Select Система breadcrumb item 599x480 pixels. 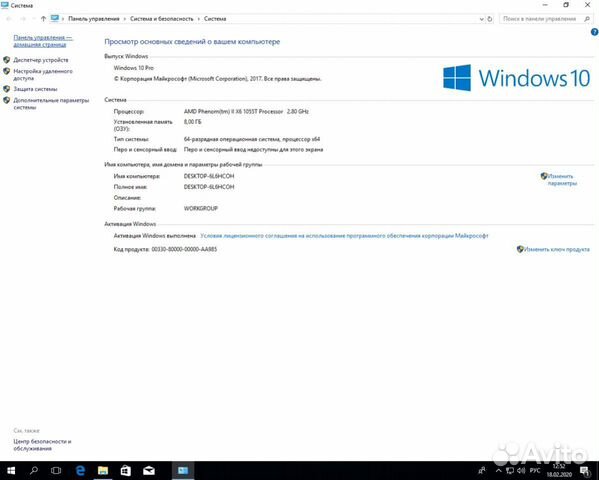pyautogui.click(x=215, y=19)
